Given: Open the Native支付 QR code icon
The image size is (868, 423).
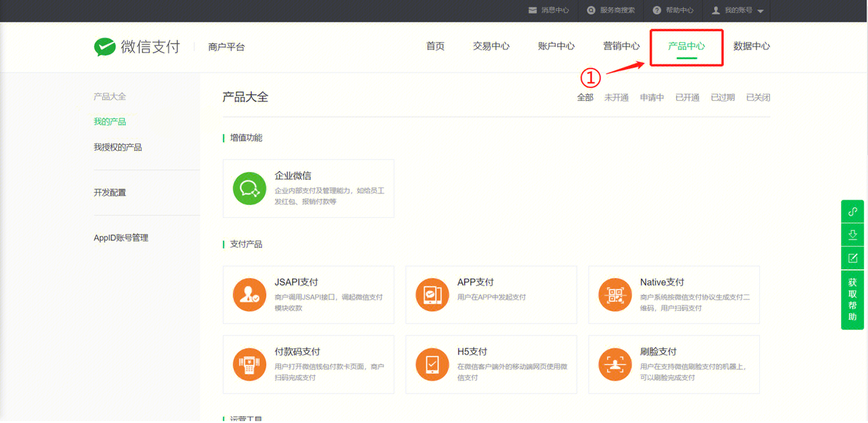Looking at the screenshot, I should click(615, 295).
